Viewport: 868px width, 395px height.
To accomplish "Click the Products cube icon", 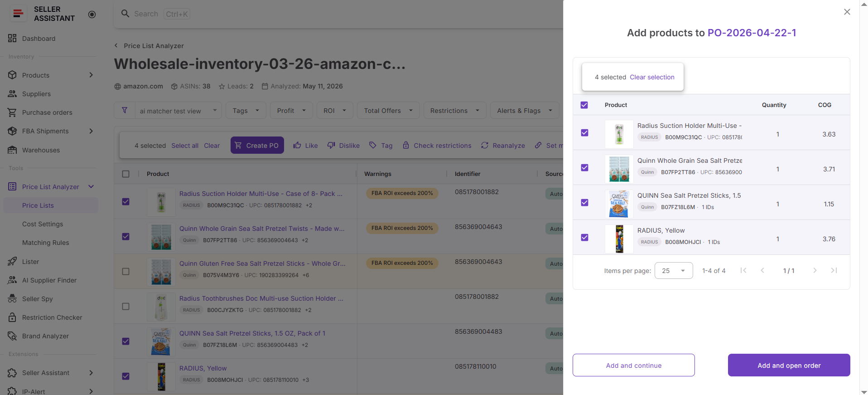I will point(12,75).
